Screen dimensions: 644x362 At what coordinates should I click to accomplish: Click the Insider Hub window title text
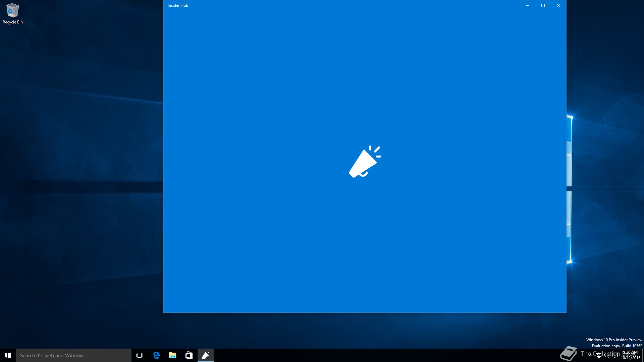[x=178, y=5]
